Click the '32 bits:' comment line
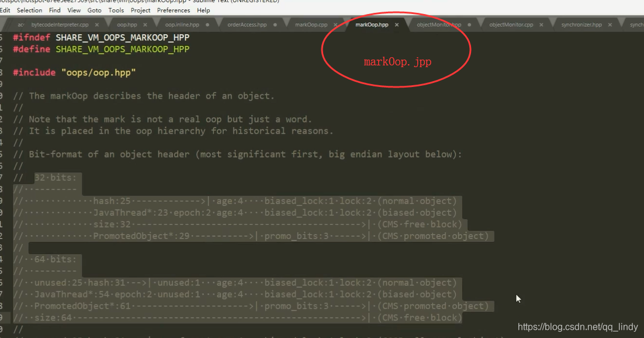Screen dimensions: 644x338 point(45,177)
